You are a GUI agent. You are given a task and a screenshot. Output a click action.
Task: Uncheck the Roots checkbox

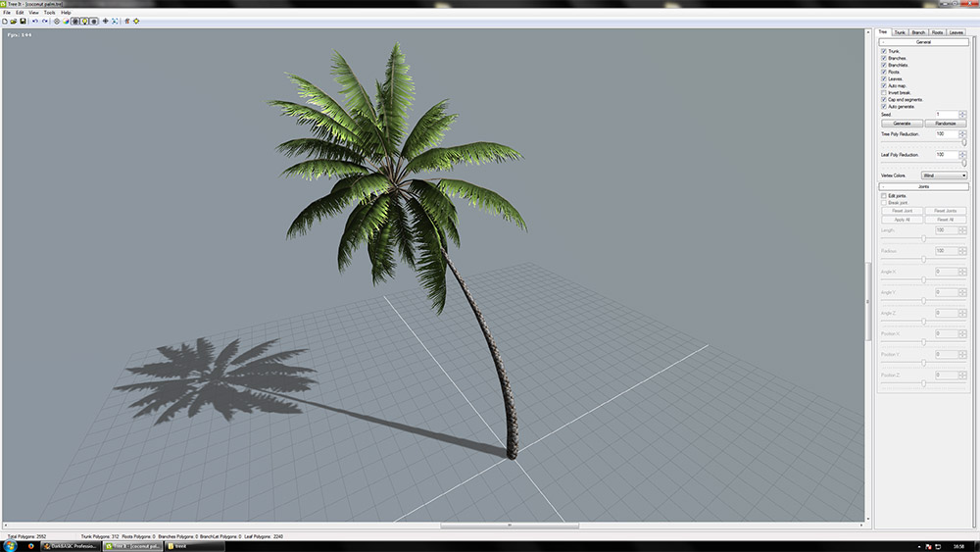point(884,72)
